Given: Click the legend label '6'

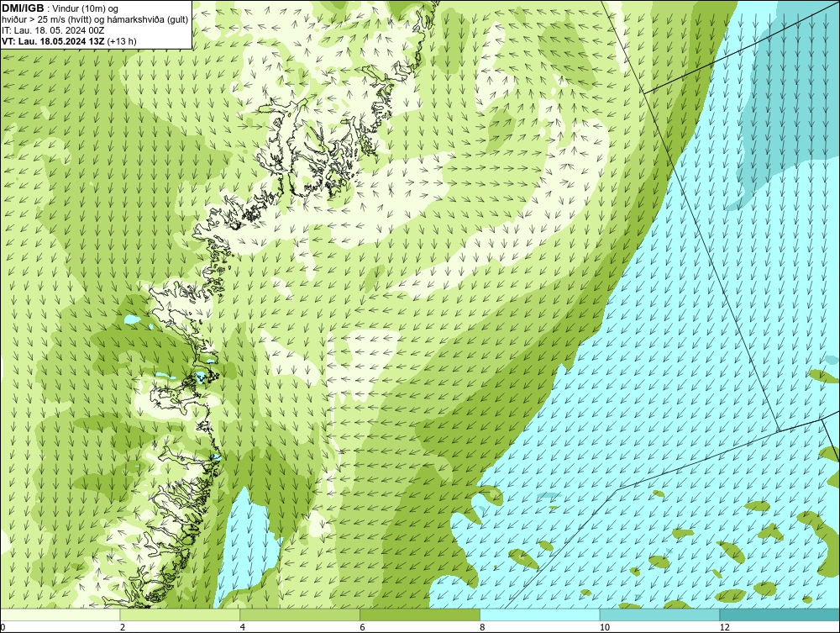Looking at the screenshot, I should coord(363,627).
